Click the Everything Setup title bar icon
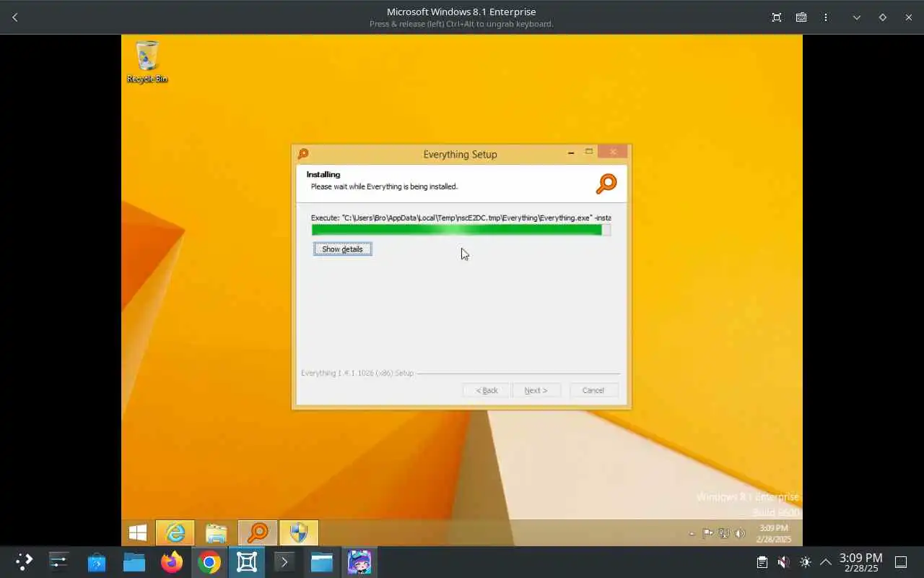The height and width of the screenshot is (578, 924). (x=303, y=154)
